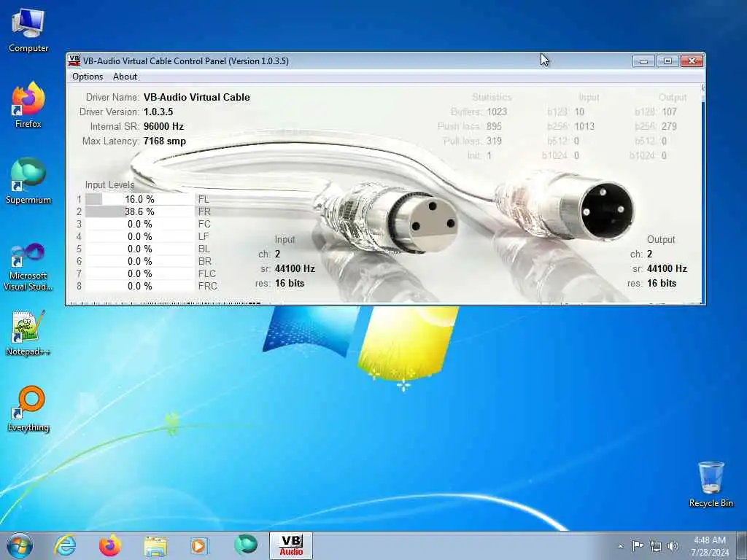Open the Recycle Bin

pyautogui.click(x=711, y=484)
